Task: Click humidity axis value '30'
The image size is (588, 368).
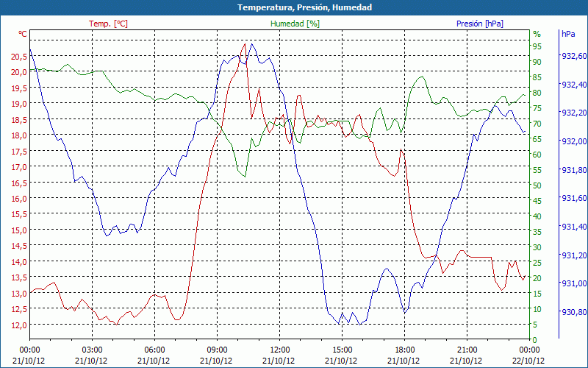Action: [537, 247]
